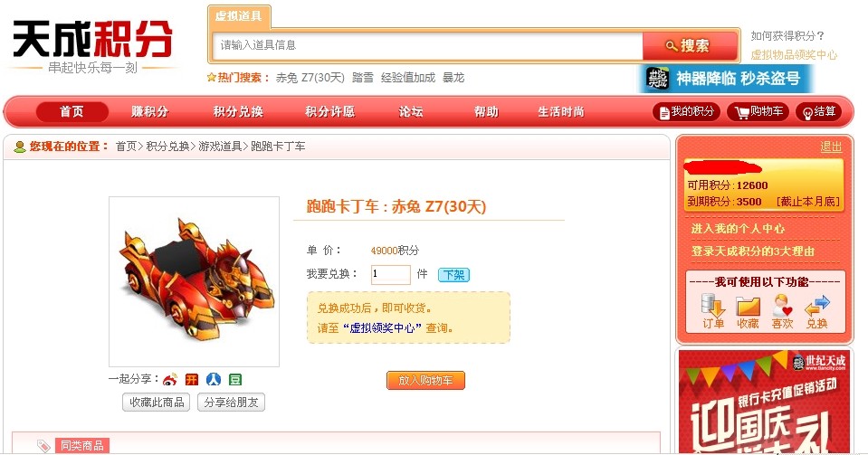
Task: Select 首页 in navigation bar
Action: [x=72, y=112]
